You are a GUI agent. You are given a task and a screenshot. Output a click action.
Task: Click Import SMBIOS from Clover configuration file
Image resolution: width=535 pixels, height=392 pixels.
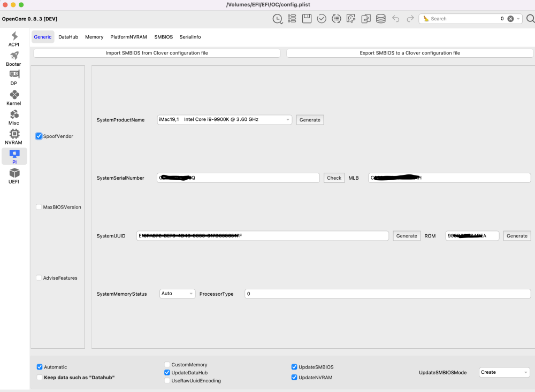[x=157, y=53]
